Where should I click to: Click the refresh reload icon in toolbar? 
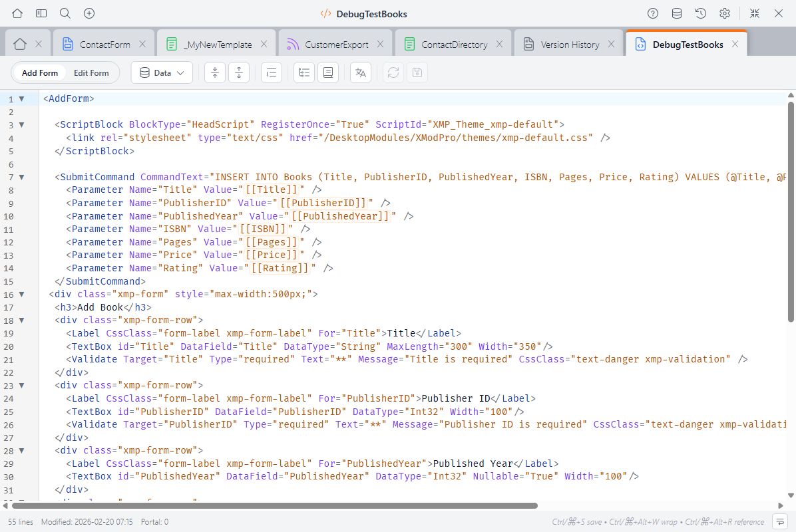(x=393, y=72)
